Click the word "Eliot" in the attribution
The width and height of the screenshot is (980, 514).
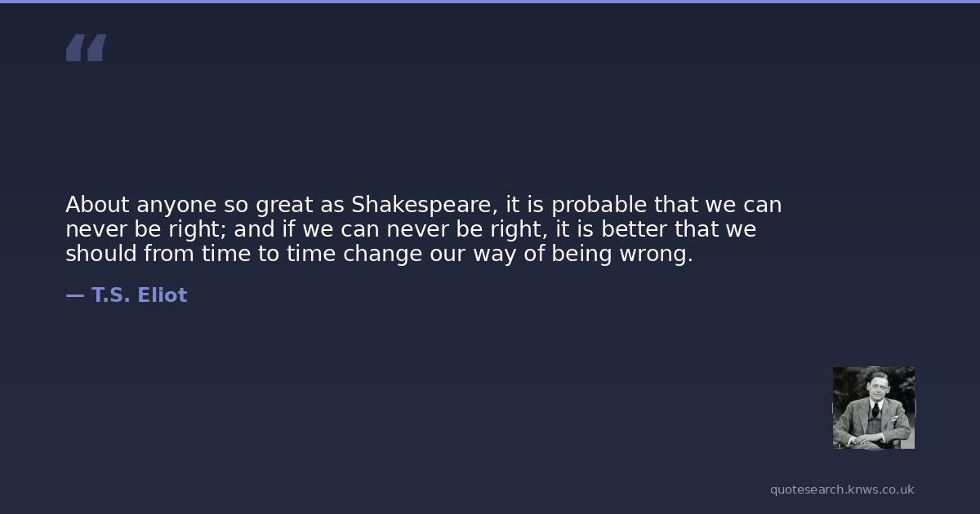tap(162, 295)
